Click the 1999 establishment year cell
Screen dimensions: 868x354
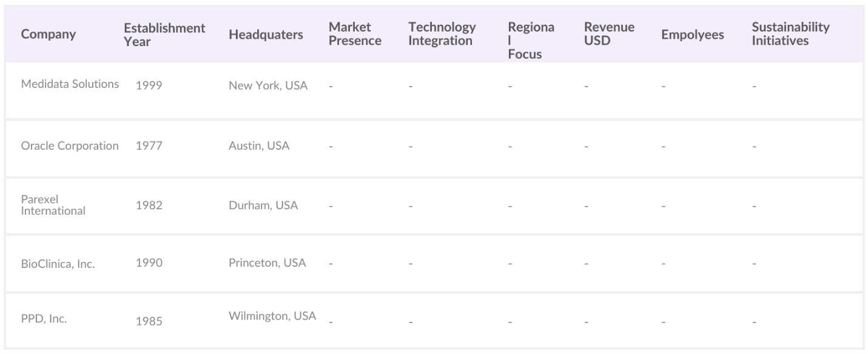[148, 85]
